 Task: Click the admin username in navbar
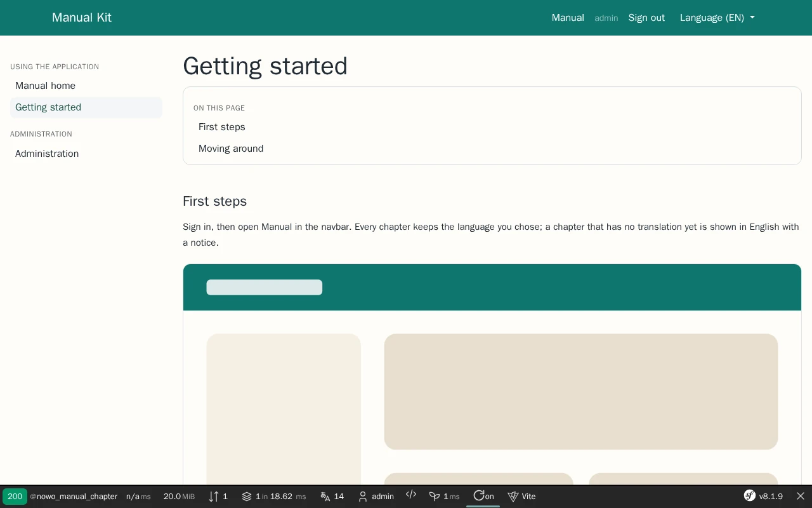point(606,18)
